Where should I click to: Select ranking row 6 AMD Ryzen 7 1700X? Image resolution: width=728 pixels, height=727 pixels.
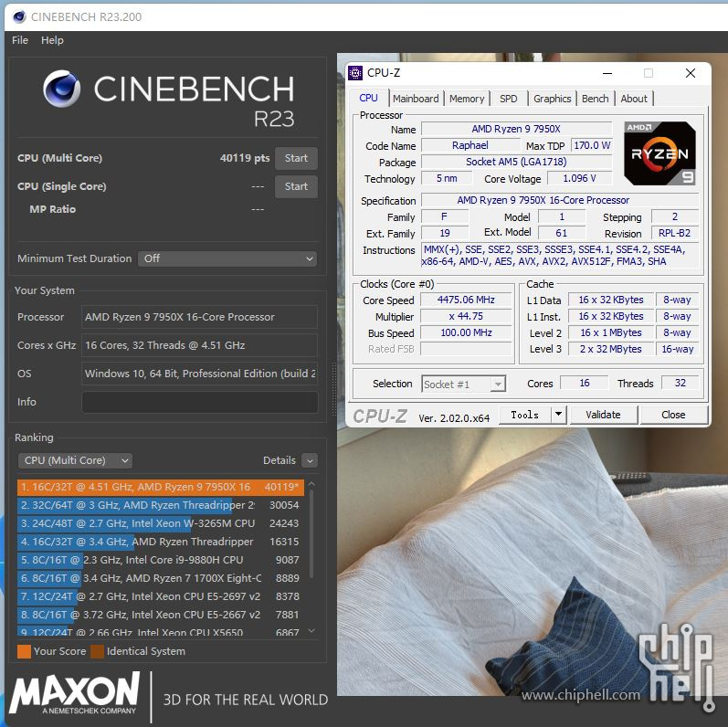pyautogui.click(x=161, y=578)
